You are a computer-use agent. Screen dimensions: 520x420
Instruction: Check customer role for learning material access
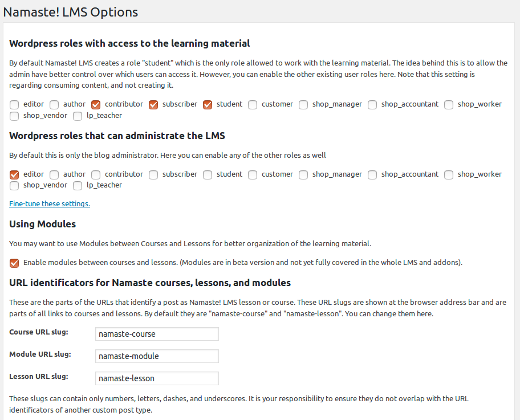point(253,105)
